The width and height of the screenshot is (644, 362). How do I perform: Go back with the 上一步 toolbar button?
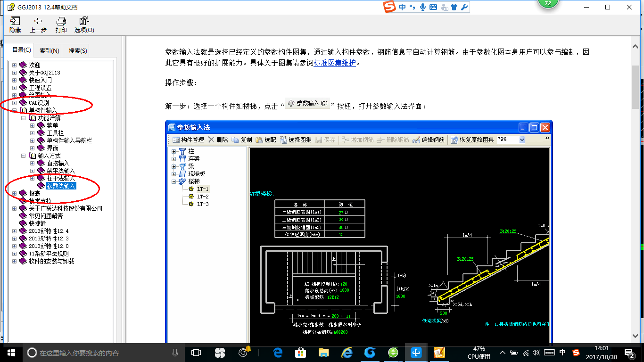point(38,25)
